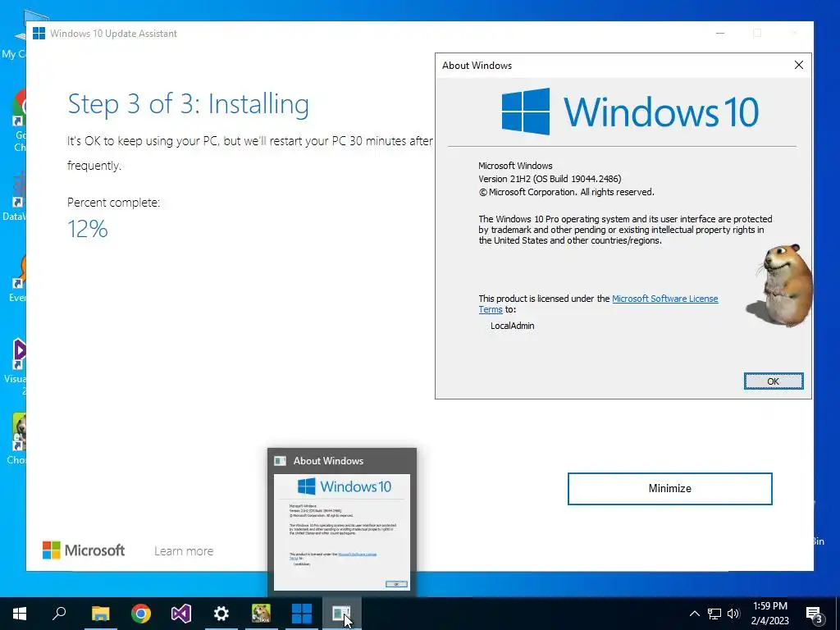Click the "LocalAdmin" licensee name
Viewport: 840px width, 630px height.
pyautogui.click(x=512, y=326)
